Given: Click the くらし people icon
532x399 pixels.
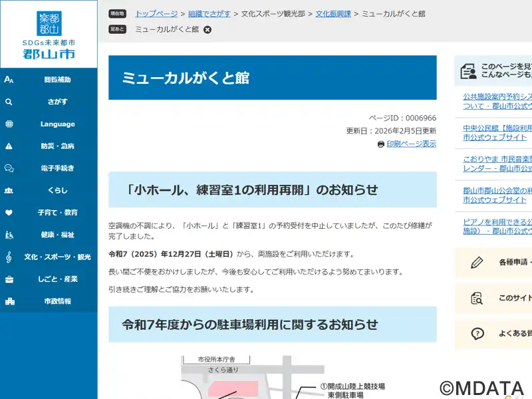Looking at the screenshot, I should (9, 190).
